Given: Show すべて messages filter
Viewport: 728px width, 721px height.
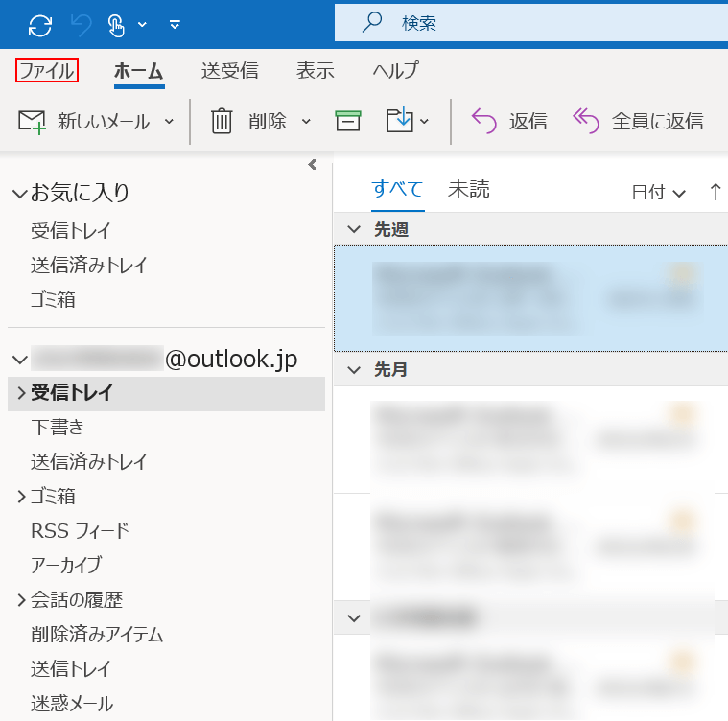Looking at the screenshot, I should pos(397,189).
